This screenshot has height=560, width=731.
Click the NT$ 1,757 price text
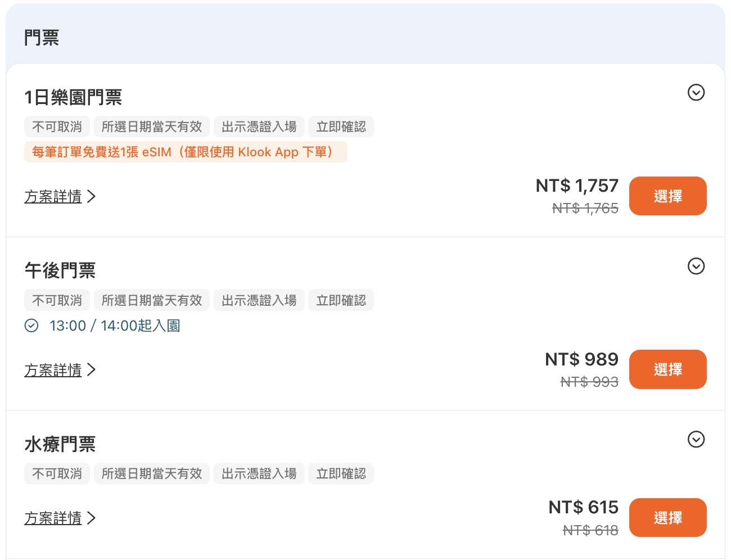click(577, 186)
